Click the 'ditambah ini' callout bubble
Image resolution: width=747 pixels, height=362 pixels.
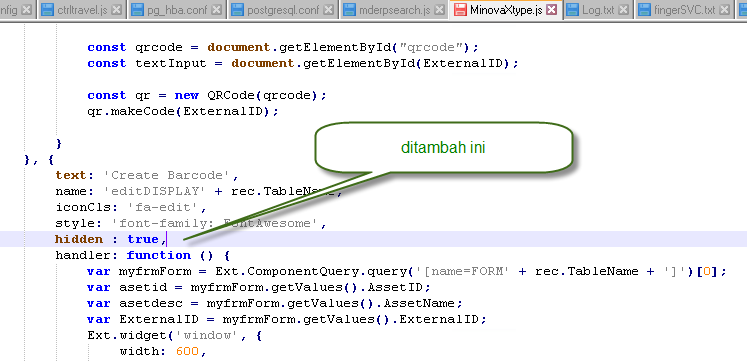[x=443, y=148]
